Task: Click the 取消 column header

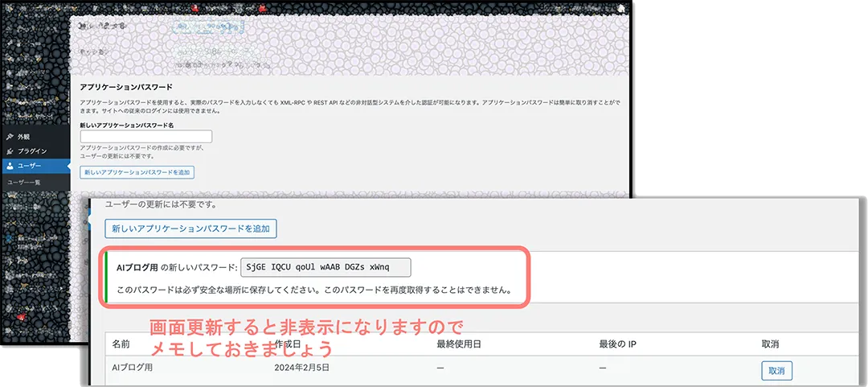Action: (771, 344)
